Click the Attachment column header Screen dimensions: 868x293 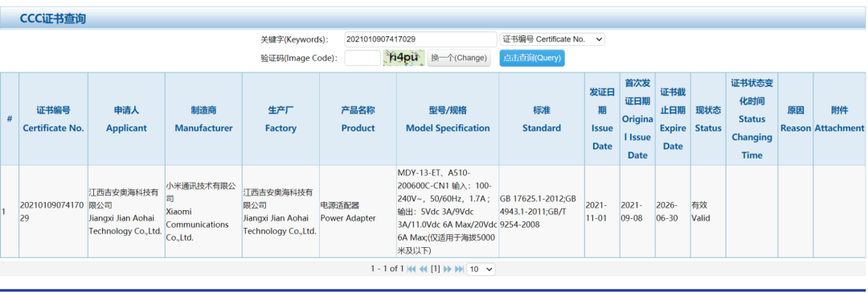coord(839,119)
